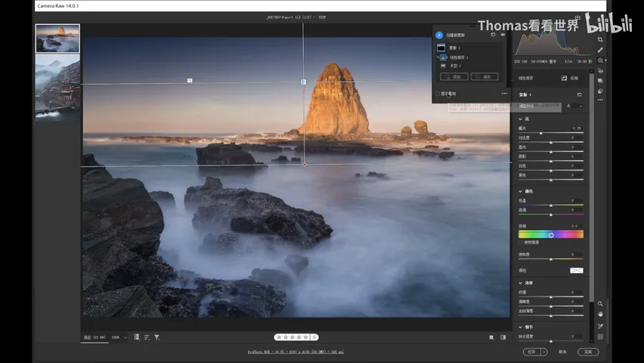Create a new mask with the blue plus button
Image resolution: width=644 pixels, height=363 pixels.
click(439, 35)
